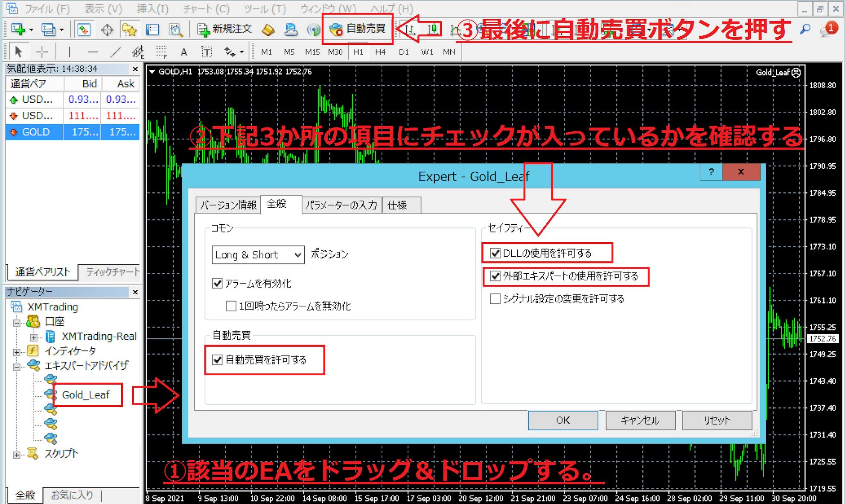Click the 新規注文 new order button
This screenshot has height=504, width=845.
pos(224,29)
